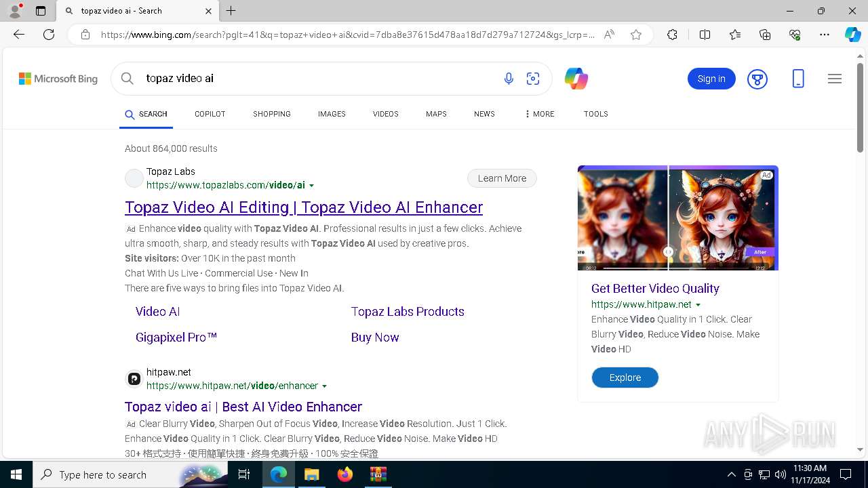Expand sidebar hitpaw.net ad dropdown arrow
Screen dimensions: 868x488
698,305
